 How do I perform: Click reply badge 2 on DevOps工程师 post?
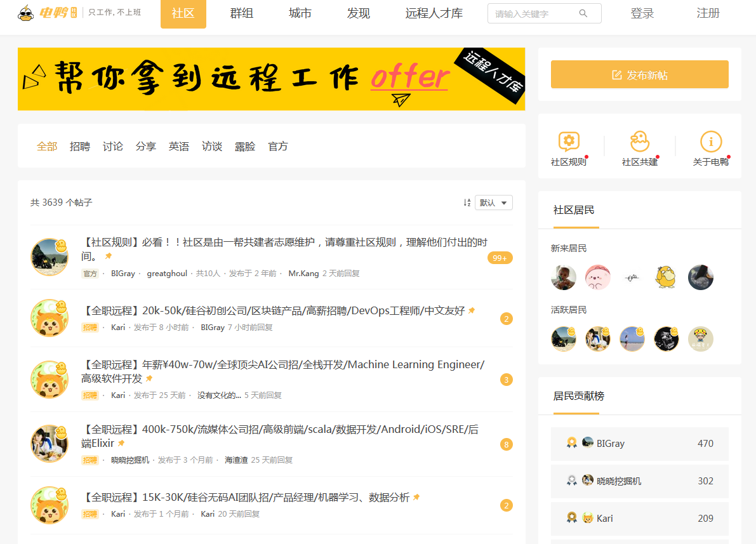[x=507, y=319]
